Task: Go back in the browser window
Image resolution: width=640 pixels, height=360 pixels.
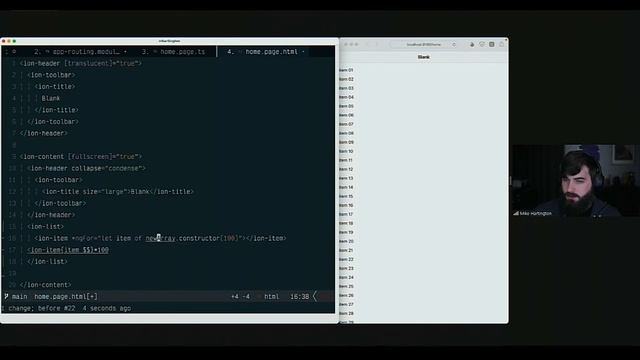Action: tap(367, 44)
